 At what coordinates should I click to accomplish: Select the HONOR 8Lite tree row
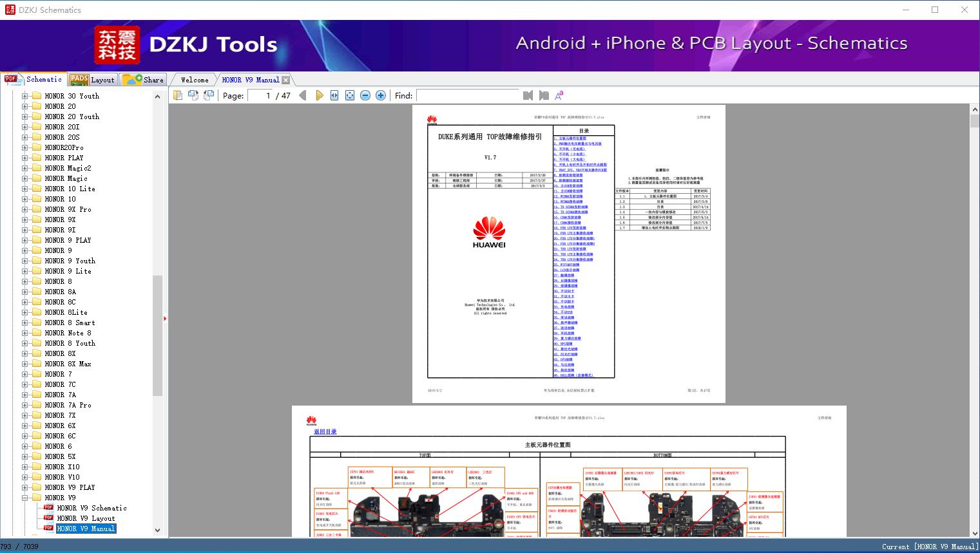(66, 312)
